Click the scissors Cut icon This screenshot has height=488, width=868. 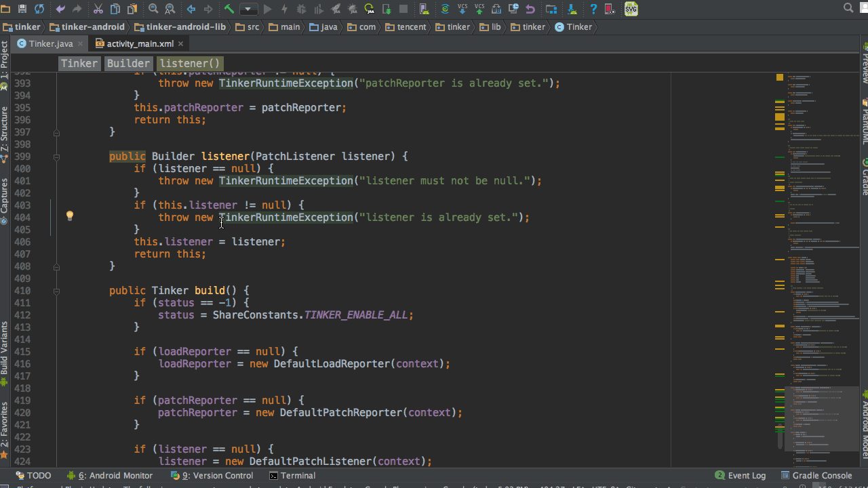[98, 9]
